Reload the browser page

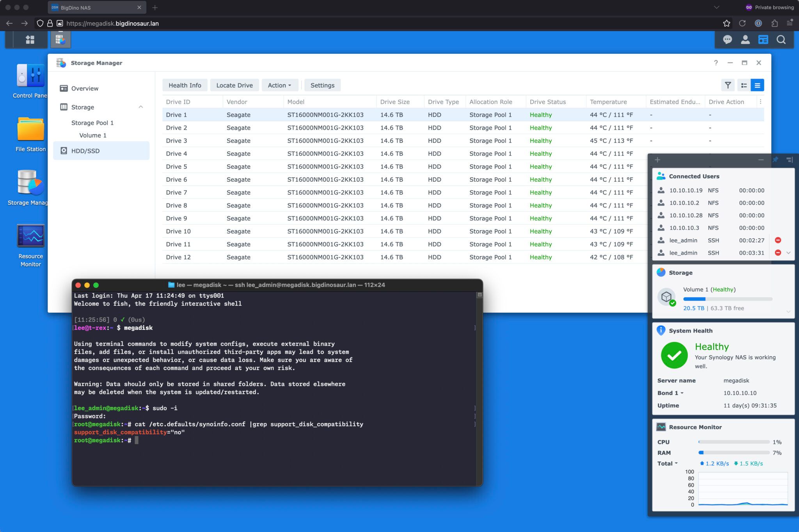point(742,23)
